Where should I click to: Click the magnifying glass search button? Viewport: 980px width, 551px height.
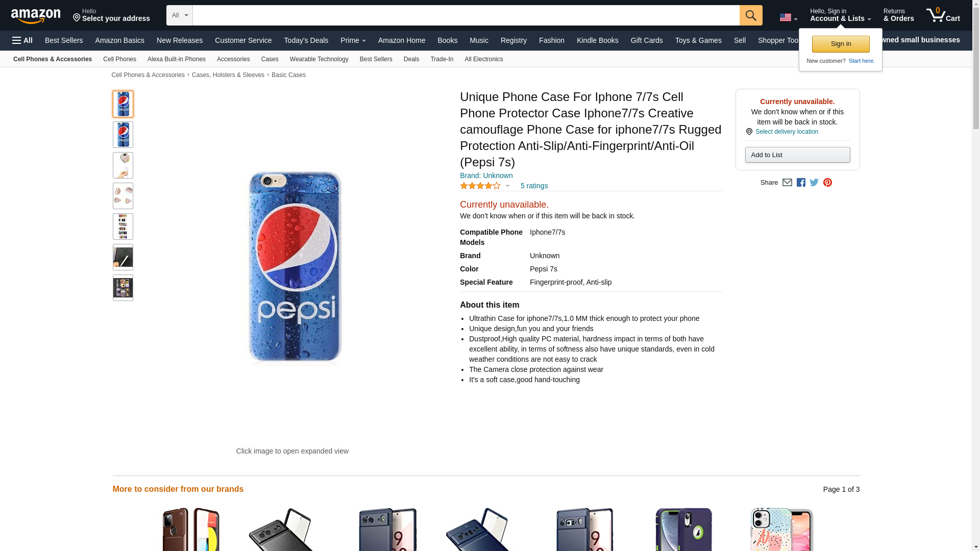tap(750, 15)
